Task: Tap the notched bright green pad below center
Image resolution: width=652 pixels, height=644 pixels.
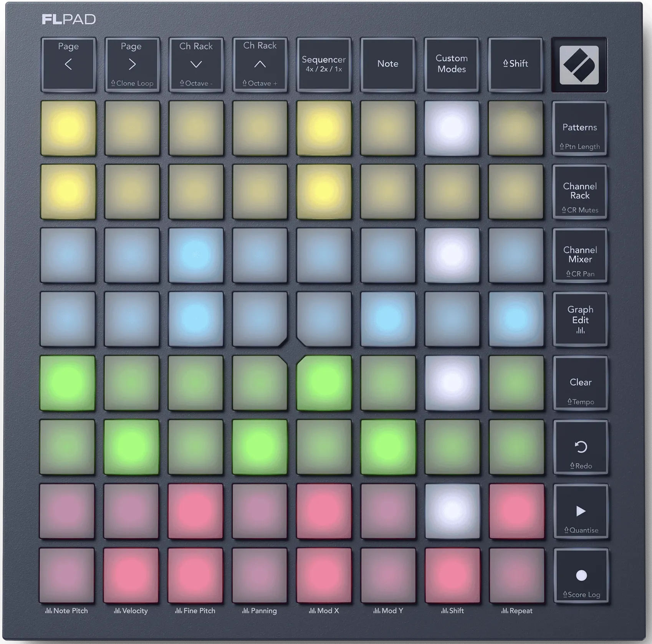Action: 324,383
